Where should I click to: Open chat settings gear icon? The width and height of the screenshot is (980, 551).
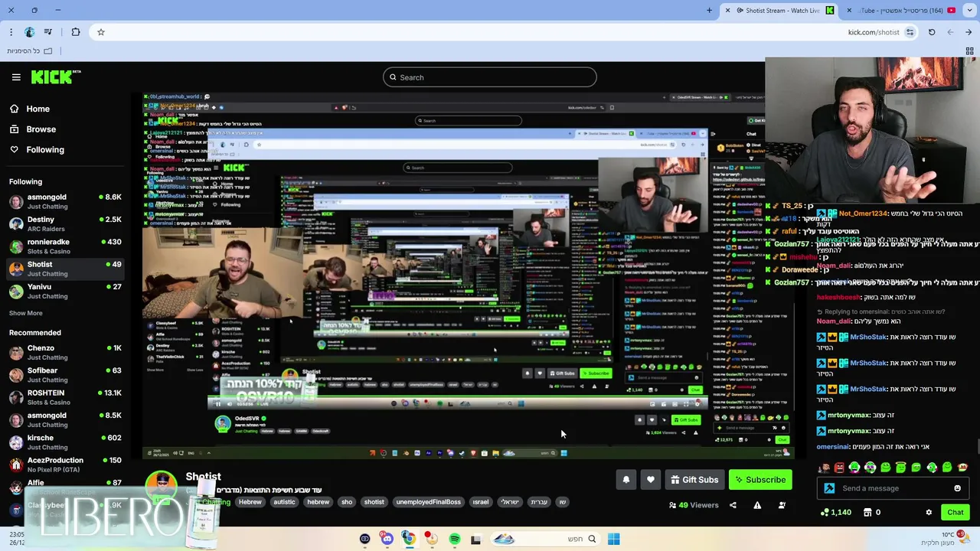click(929, 513)
